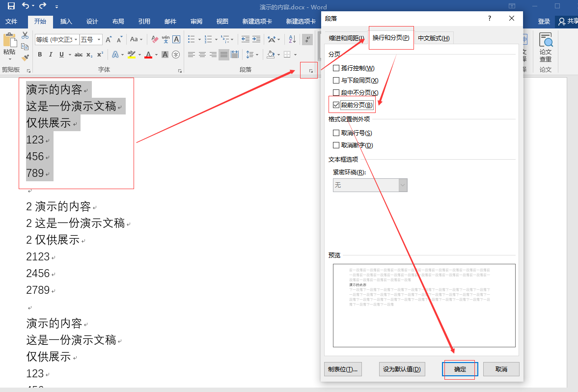Redo the last action
Screen dimensions: 578x392
[x=43, y=6]
